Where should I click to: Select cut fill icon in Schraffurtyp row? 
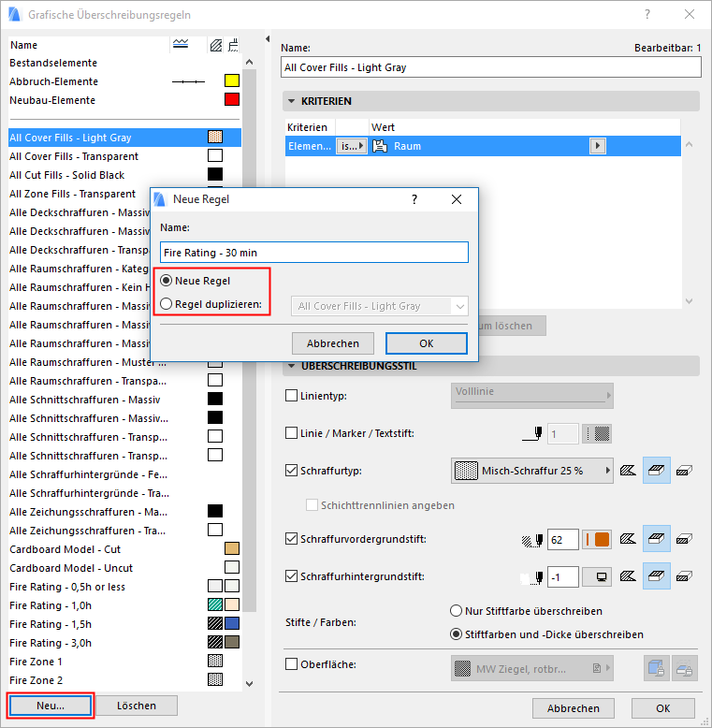(628, 471)
